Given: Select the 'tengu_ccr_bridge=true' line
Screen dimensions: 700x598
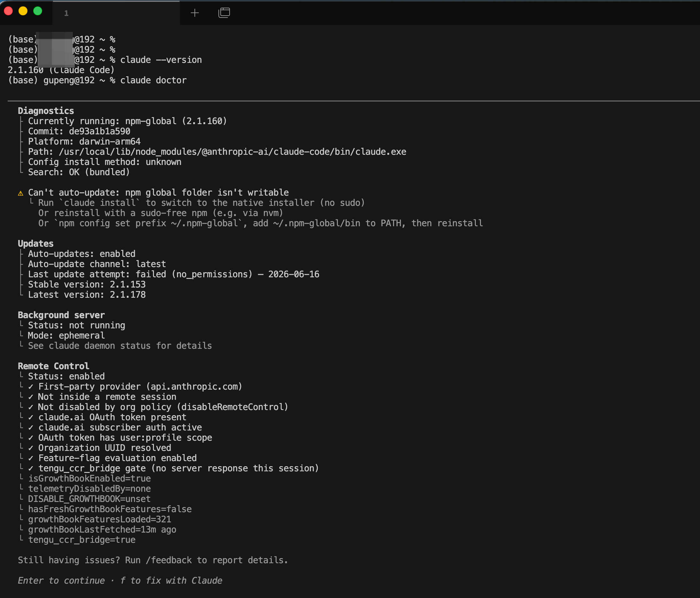Looking at the screenshot, I should (x=82, y=540).
